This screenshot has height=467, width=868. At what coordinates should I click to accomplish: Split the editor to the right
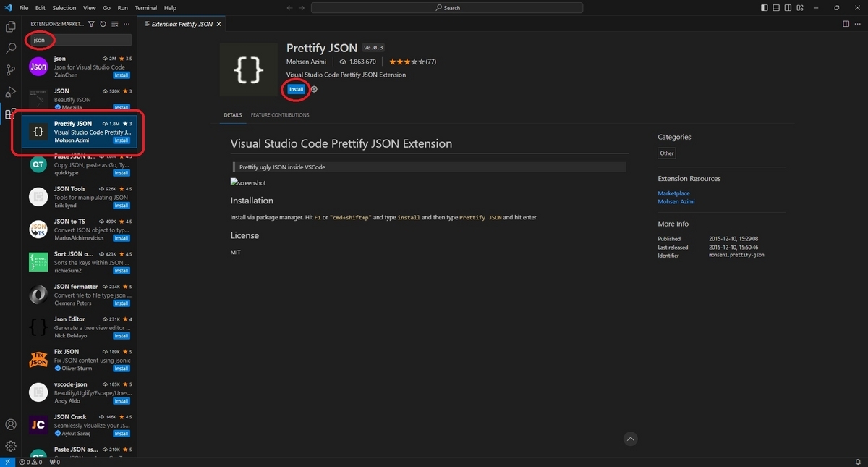tap(846, 24)
